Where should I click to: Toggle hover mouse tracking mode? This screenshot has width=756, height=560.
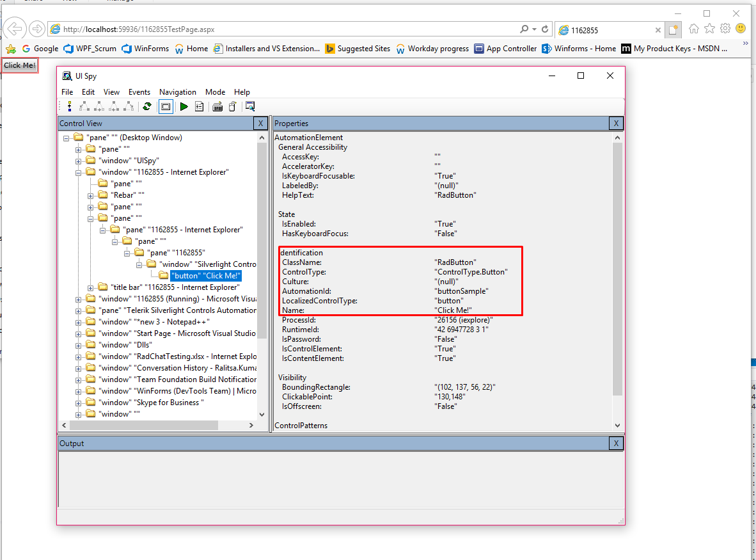(233, 107)
